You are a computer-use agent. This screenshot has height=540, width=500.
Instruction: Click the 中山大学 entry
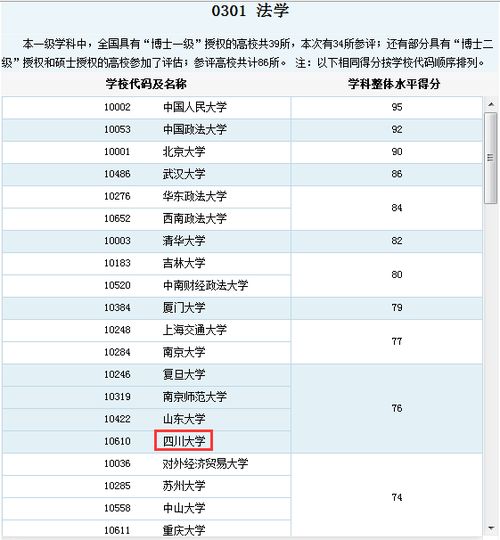click(x=184, y=508)
